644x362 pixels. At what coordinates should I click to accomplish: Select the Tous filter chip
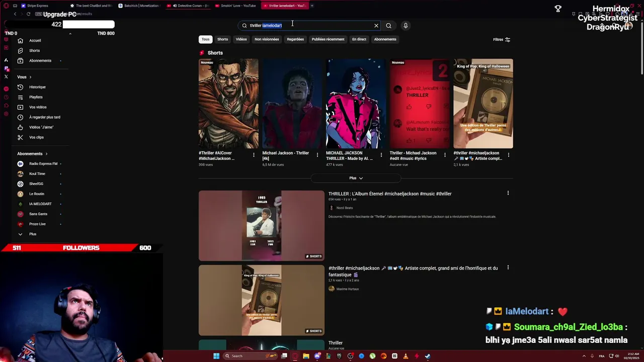205,39
